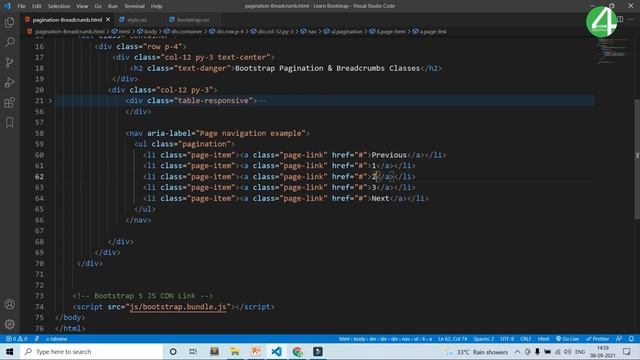Open the Selection menu

pyautogui.click(x=59, y=6)
